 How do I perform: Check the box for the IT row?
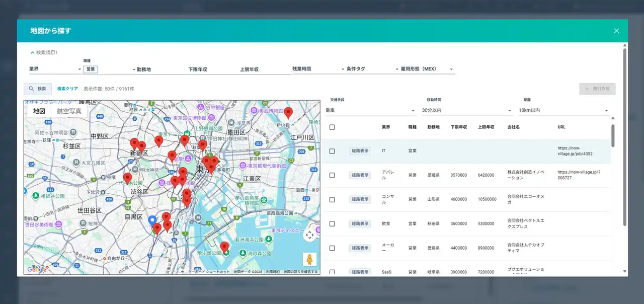332,151
